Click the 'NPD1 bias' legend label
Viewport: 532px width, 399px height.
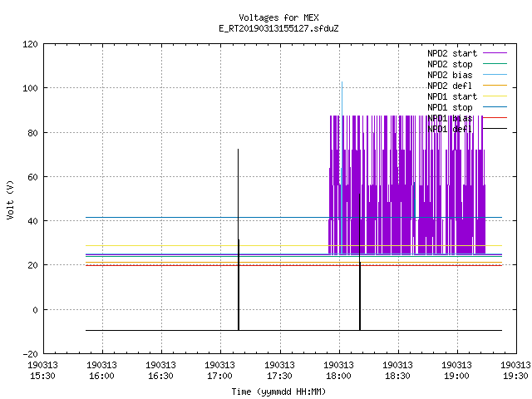(450, 118)
